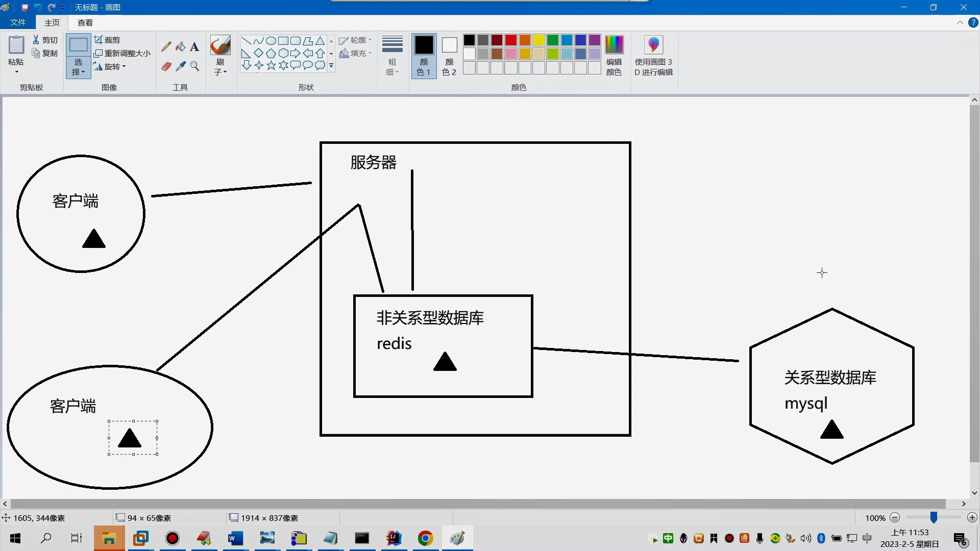Click the rectangular selection tool icon
The height and width of the screenshot is (551, 980).
[78, 45]
